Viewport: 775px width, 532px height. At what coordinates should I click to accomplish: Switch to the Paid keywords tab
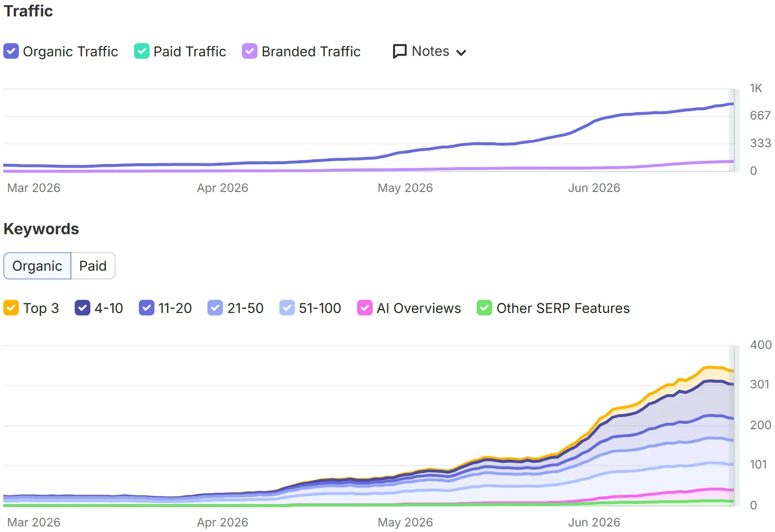point(93,266)
